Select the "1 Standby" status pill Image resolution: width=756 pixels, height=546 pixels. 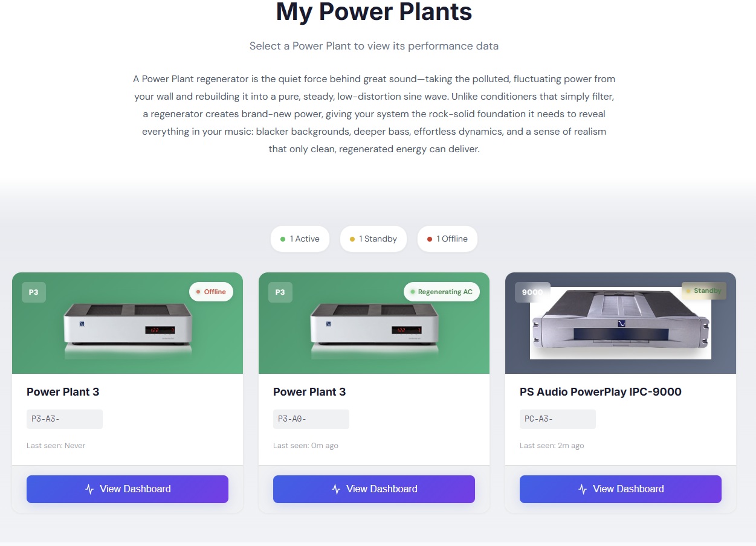coord(373,239)
